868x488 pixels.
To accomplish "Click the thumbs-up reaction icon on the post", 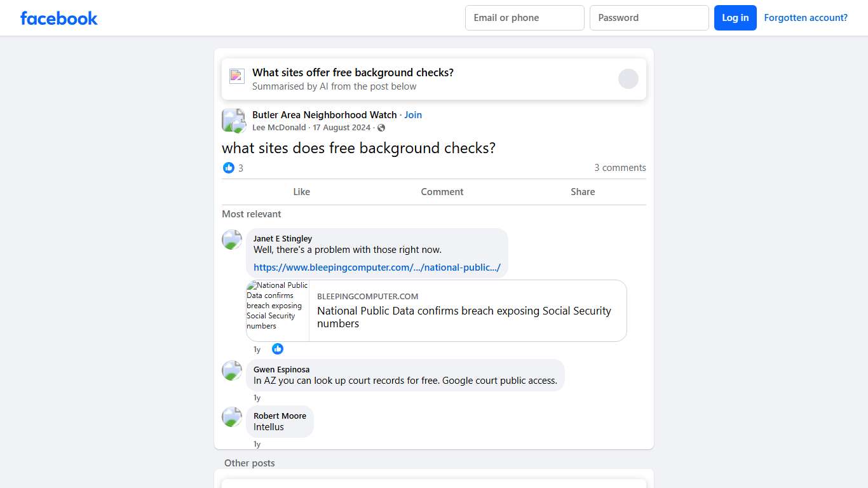I will coord(229,168).
